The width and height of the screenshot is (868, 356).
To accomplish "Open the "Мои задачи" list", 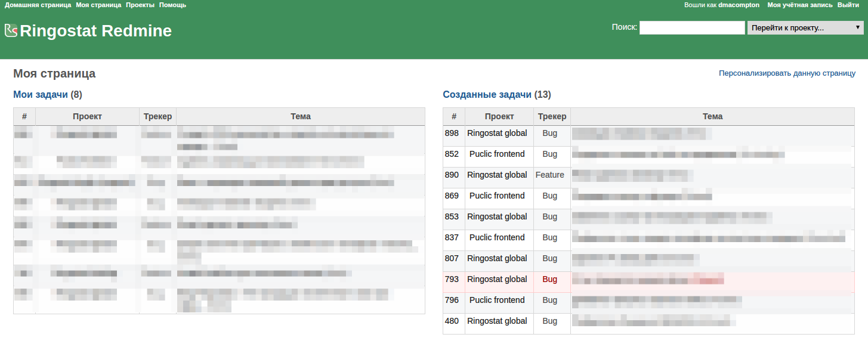I will (41, 94).
